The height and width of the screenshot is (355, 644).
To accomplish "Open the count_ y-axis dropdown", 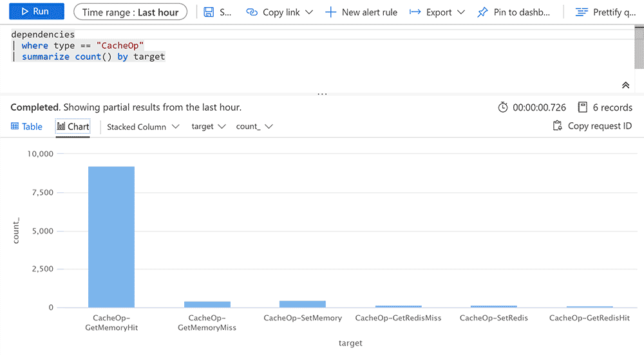I will point(254,127).
